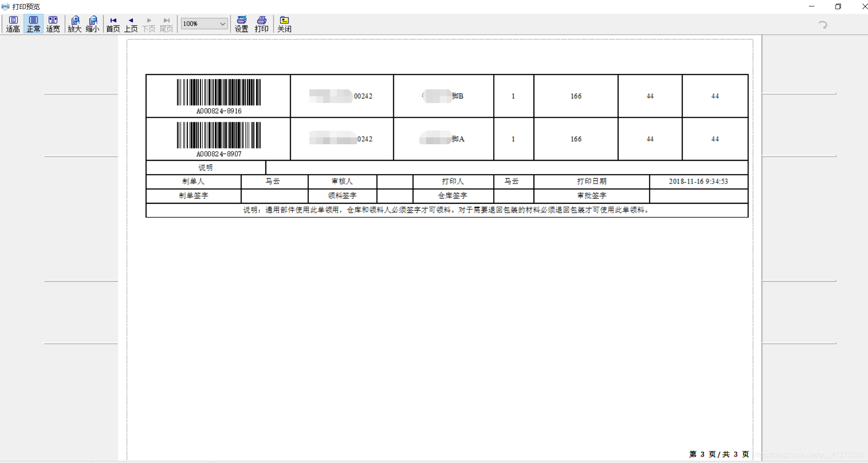Click the 审核人 label cell
The width and height of the screenshot is (868, 463).
(x=342, y=181)
